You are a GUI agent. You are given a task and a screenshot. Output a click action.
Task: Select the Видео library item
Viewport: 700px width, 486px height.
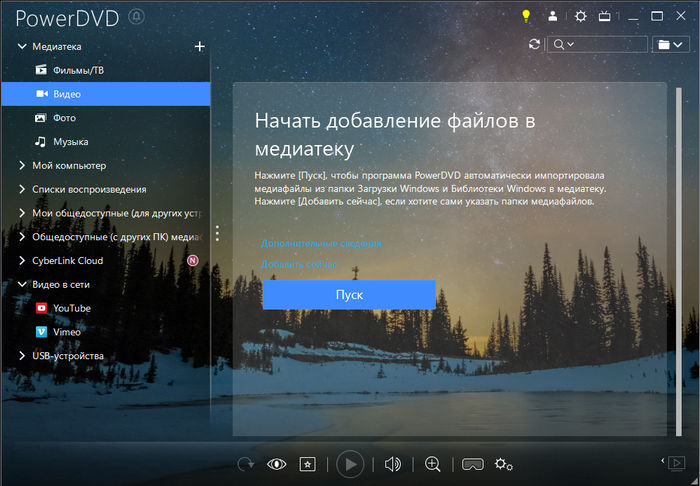[106, 94]
